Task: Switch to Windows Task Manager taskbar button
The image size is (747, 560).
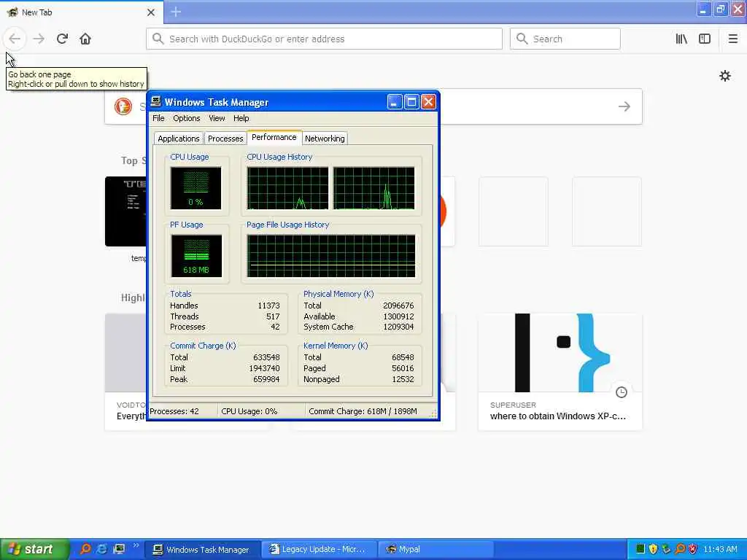Action: [203, 549]
